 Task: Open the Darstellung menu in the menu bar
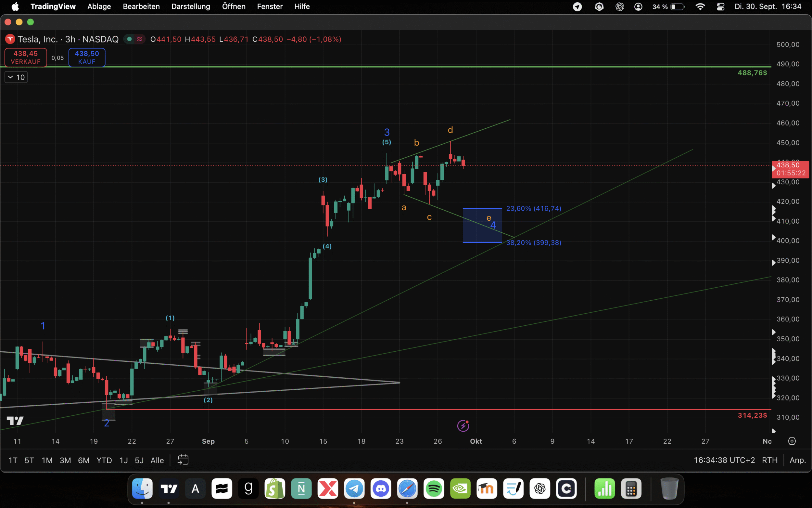pos(191,7)
